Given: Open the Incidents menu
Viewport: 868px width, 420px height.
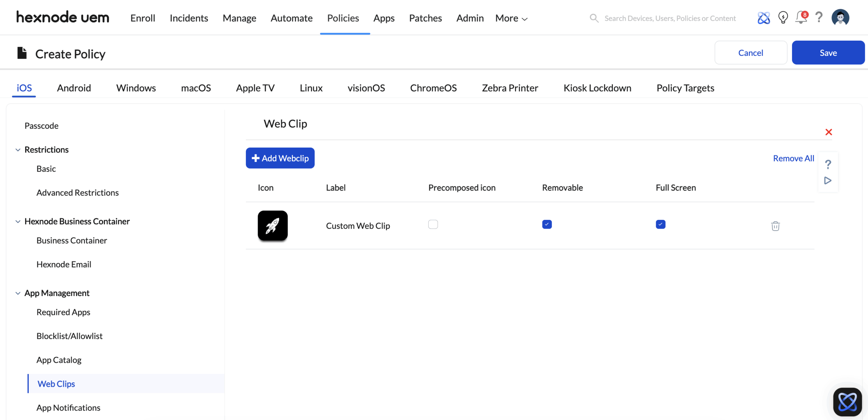Looking at the screenshot, I should point(189,18).
